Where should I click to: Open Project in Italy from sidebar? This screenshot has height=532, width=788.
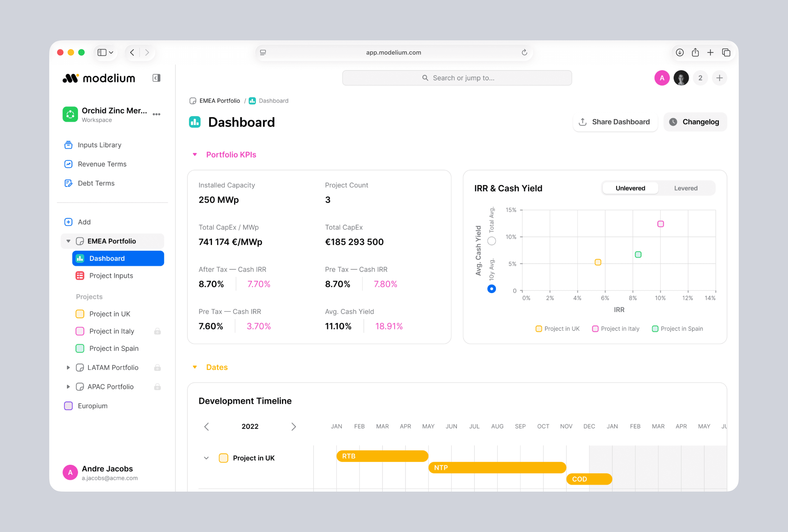112,331
